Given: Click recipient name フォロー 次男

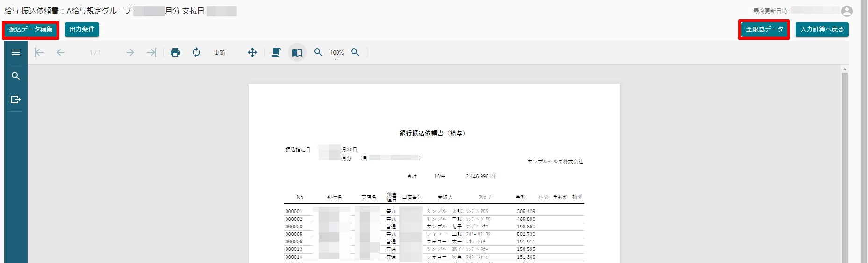Looking at the screenshot, I should point(444,257).
